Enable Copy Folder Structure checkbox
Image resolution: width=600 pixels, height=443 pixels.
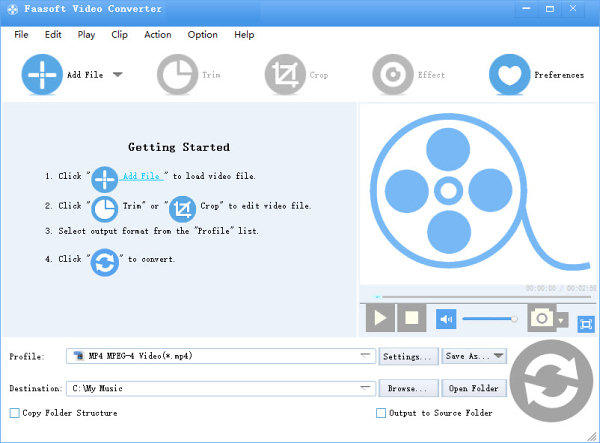(15, 413)
